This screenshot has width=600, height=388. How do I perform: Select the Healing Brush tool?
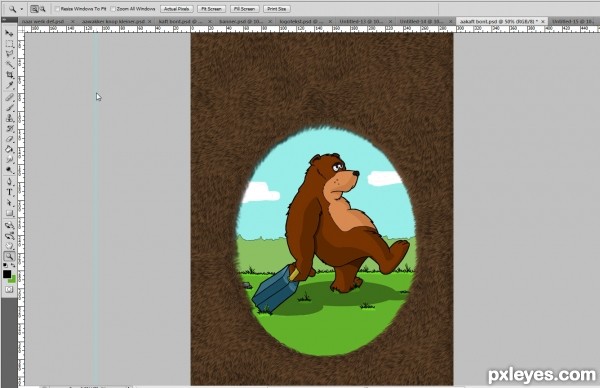click(x=9, y=97)
